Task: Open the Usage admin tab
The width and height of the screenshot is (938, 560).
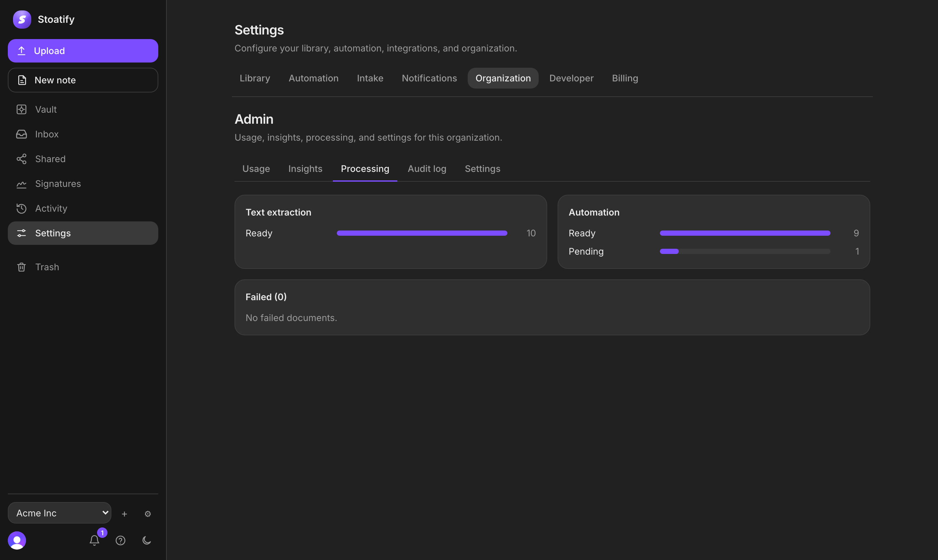Action: tap(256, 169)
